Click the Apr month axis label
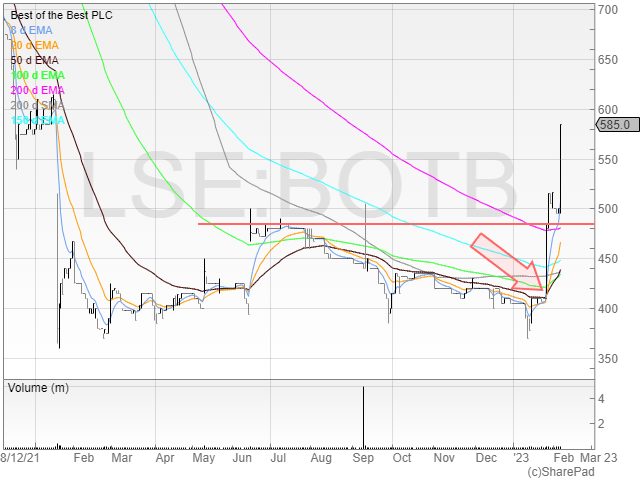Viewport: 640px width, 480px height. point(165,458)
